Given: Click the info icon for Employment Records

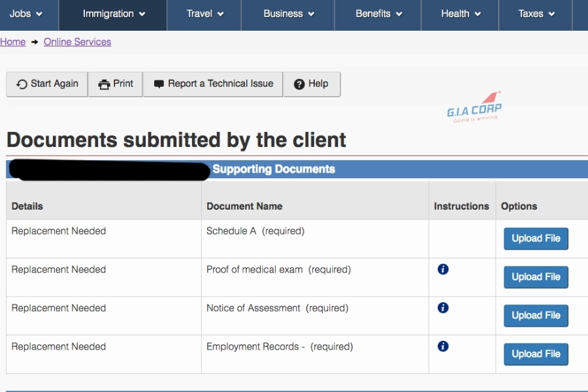Looking at the screenshot, I should tap(443, 346).
